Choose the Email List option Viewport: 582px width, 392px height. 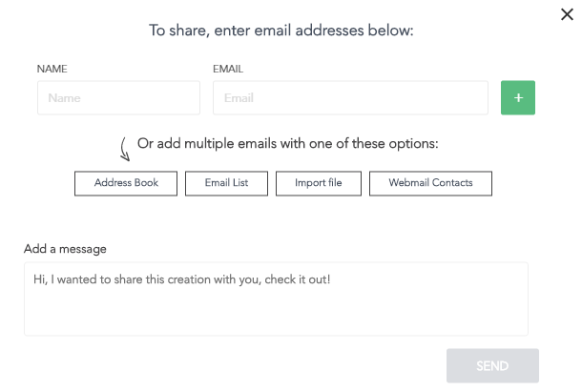pyautogui.click(x=226, y=183)
